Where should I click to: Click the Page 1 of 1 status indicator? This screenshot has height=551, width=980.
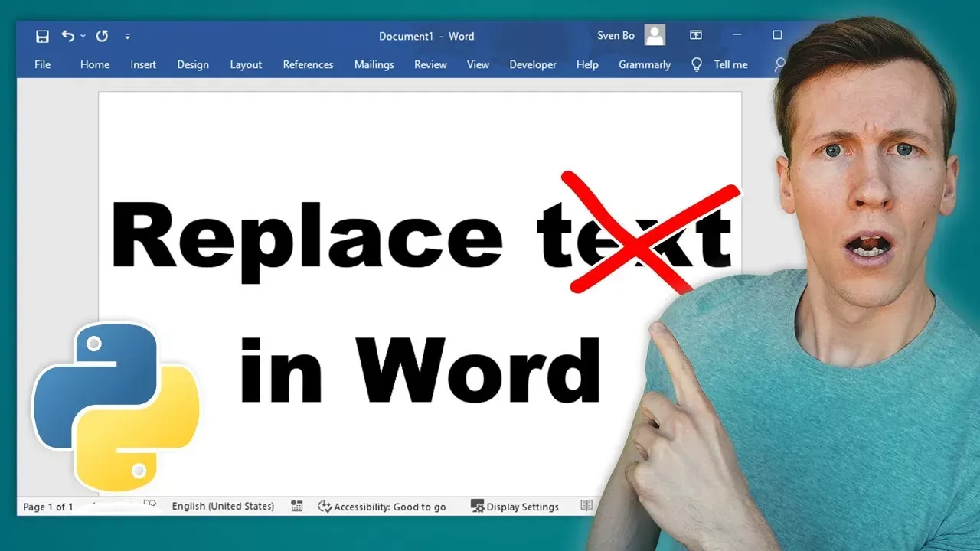coord(48,507)
